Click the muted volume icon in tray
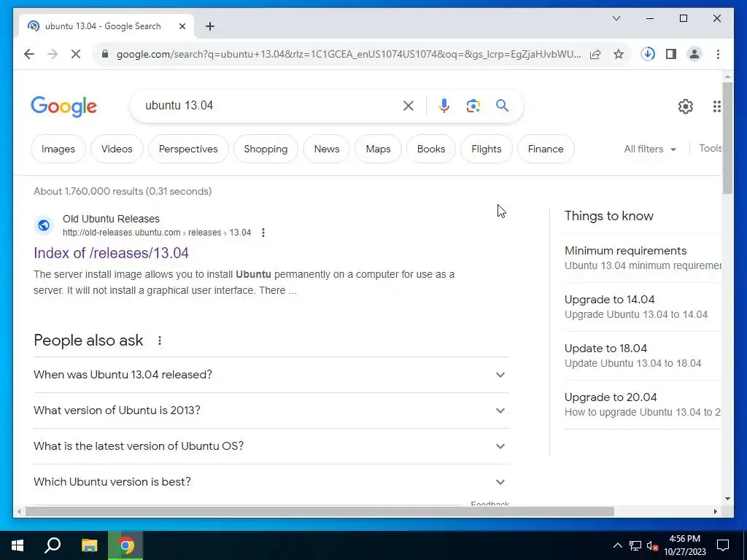The image size is (747, 560). coord(652,545)
